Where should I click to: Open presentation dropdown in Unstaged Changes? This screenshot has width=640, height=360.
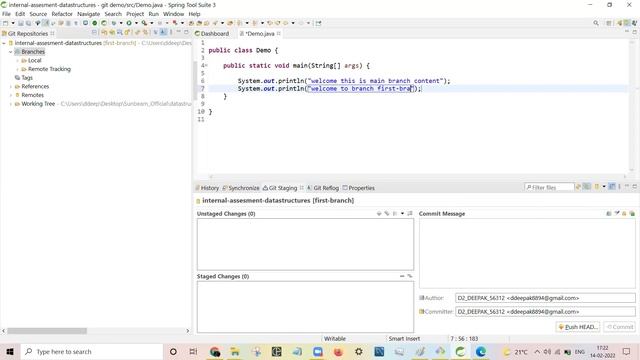(x=402, y=213)
